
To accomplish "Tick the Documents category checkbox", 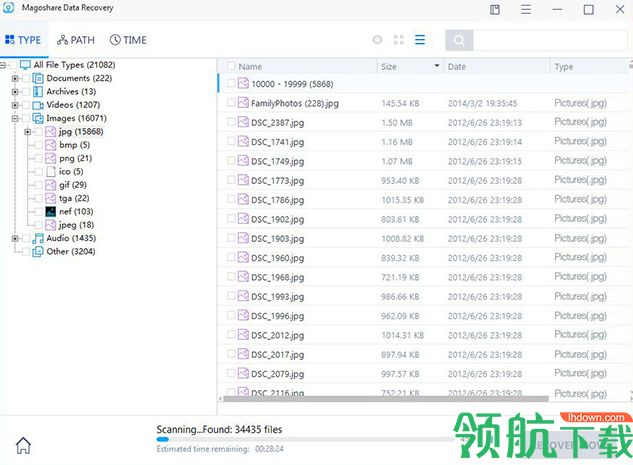I will tap(26, 78).
